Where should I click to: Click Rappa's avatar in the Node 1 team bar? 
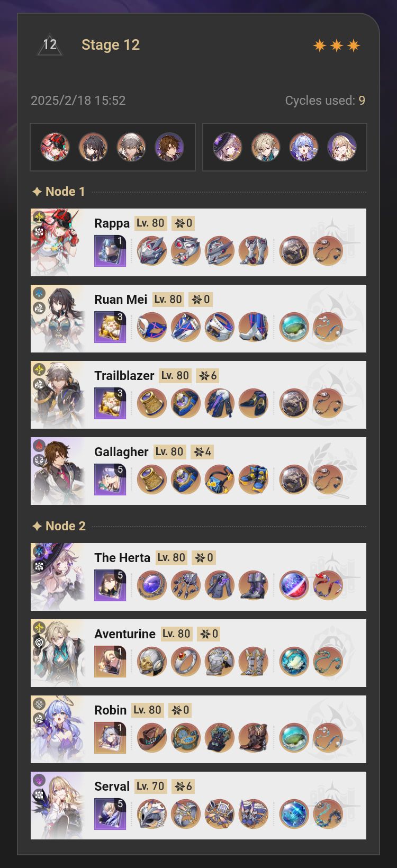tap(55, 147)
